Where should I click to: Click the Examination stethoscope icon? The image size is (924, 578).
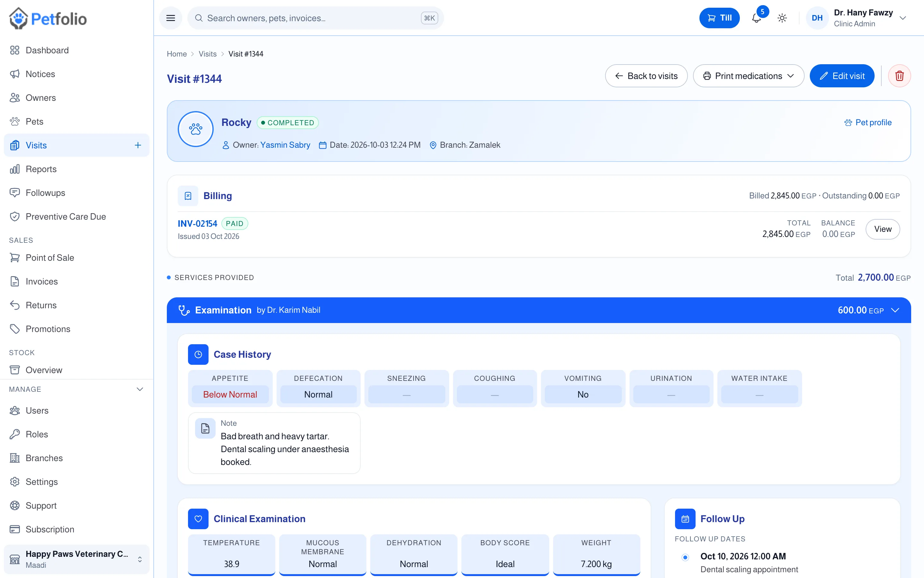pos(184,310)
